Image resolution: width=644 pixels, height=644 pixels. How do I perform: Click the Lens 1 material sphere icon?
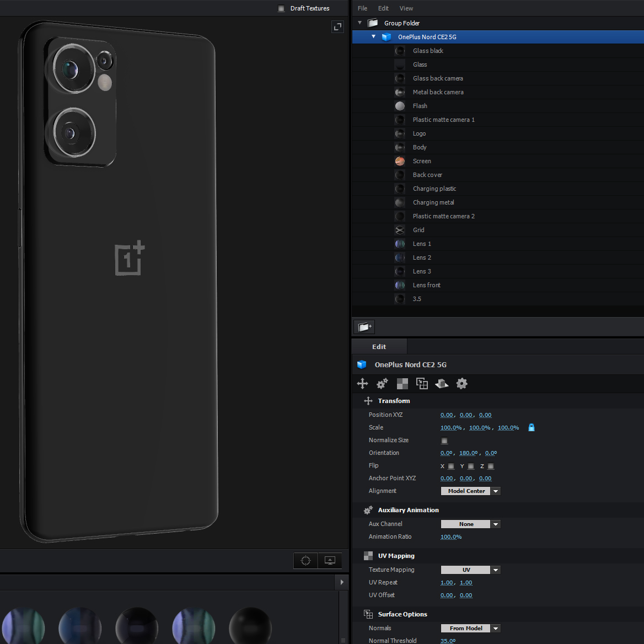[400, 244]
